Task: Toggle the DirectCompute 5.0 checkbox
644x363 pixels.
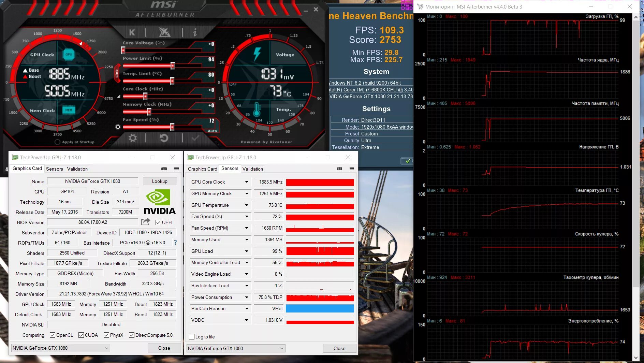Action: click(x=132, y=335)
